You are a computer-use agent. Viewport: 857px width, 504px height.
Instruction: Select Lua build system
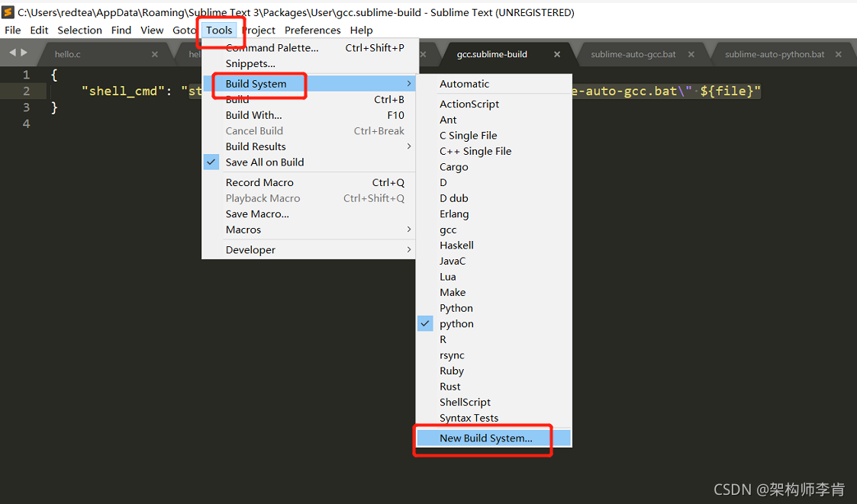tap(494, 277)
